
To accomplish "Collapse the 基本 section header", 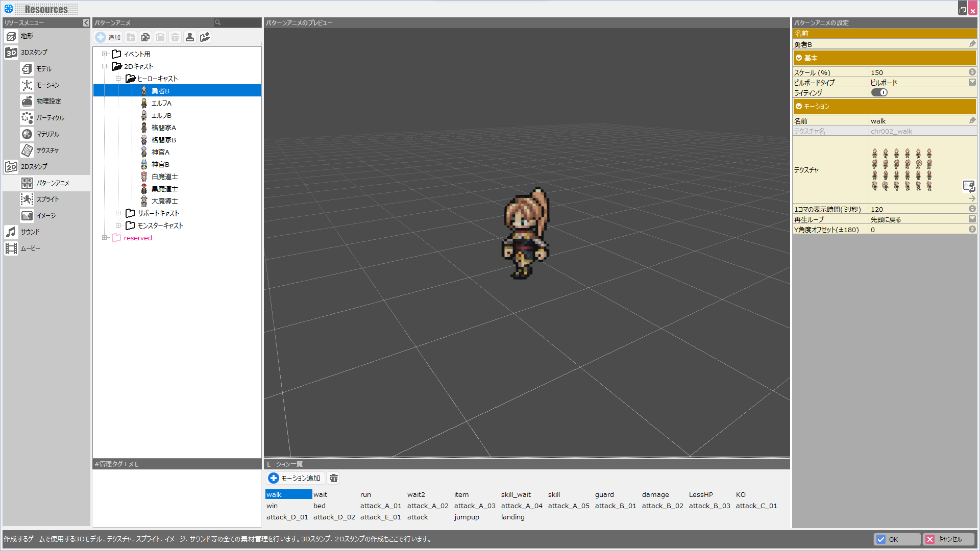I will pos(884,58).
